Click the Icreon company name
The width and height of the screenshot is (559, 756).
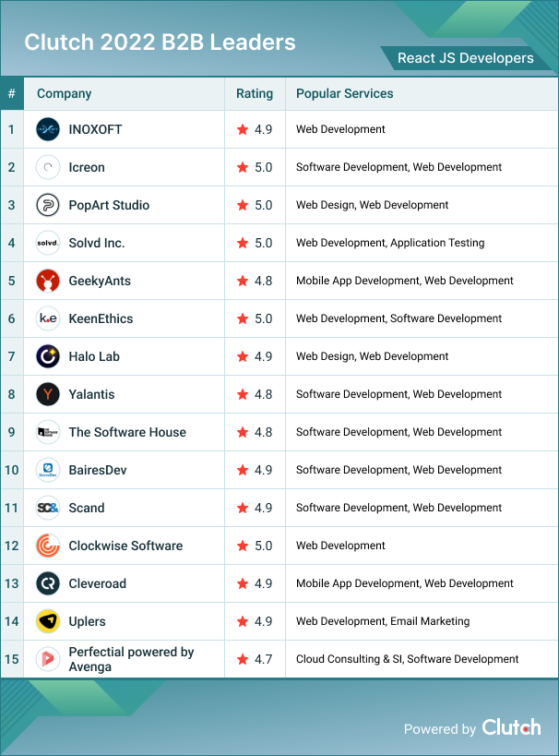coord(87,167)
